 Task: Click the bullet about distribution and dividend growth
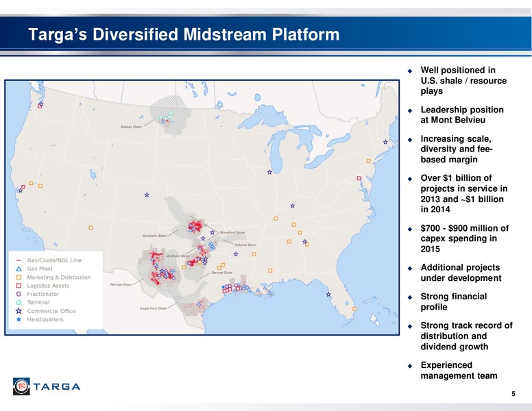466,336
